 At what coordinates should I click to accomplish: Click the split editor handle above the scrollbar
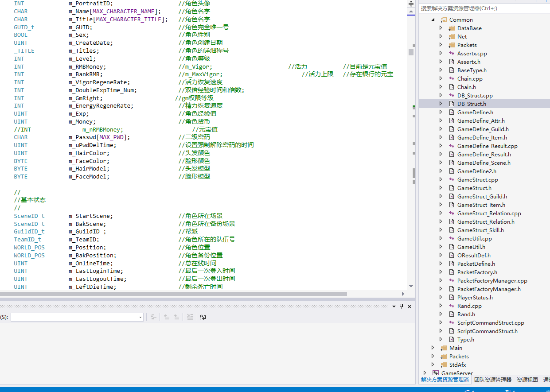tap(411, 4)
